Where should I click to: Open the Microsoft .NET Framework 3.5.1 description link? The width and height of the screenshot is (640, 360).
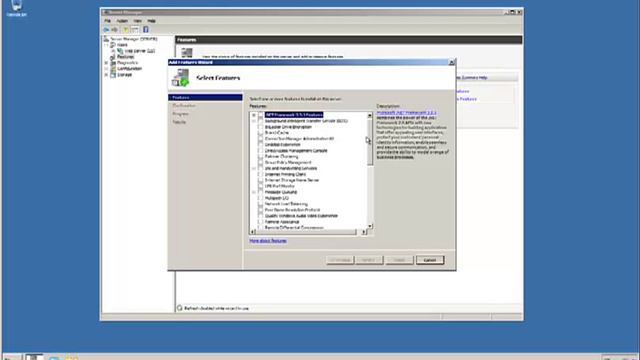tap(406, 113)
